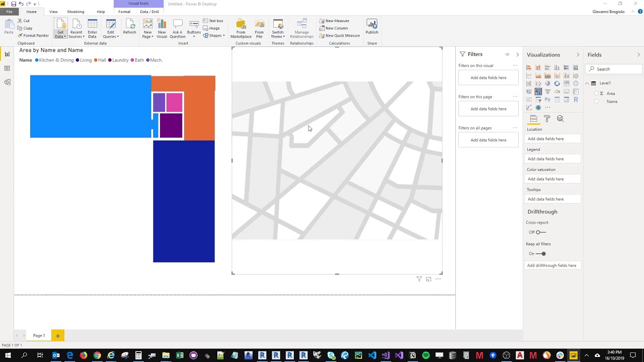This screenshot has width=644, height=362.
Task: Insert a Text box
Action: tap(213, 21)
